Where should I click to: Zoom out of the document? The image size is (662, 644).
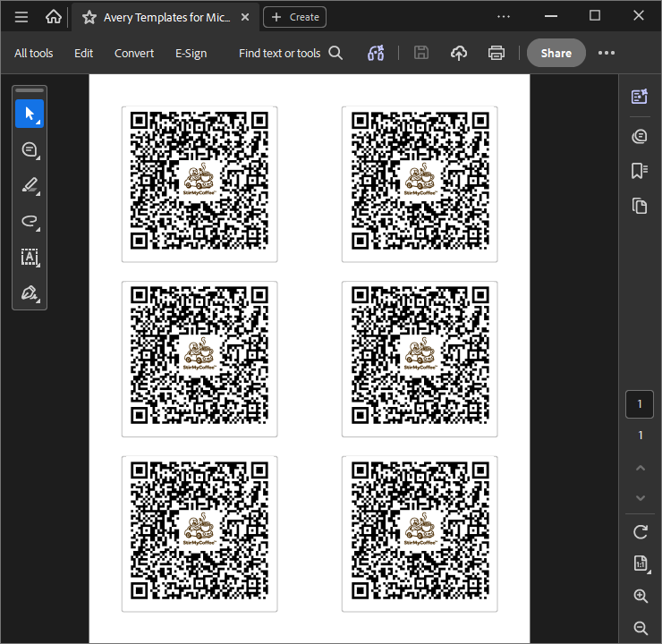tap(641, 628)
